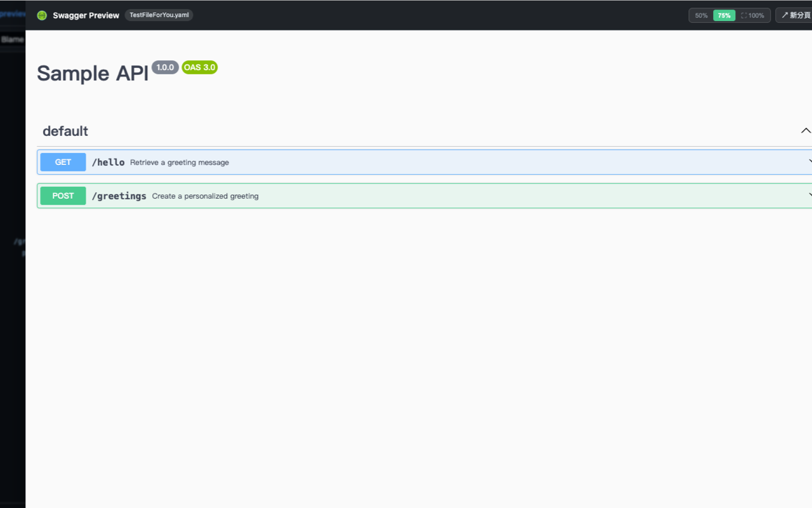Click the Blame tab behind the overlay
812x508 pixels.
click(12, 39)
